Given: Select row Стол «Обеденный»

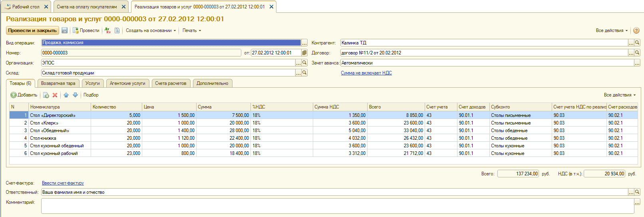Looking at the screenshot, I should [x=324, y=131].
